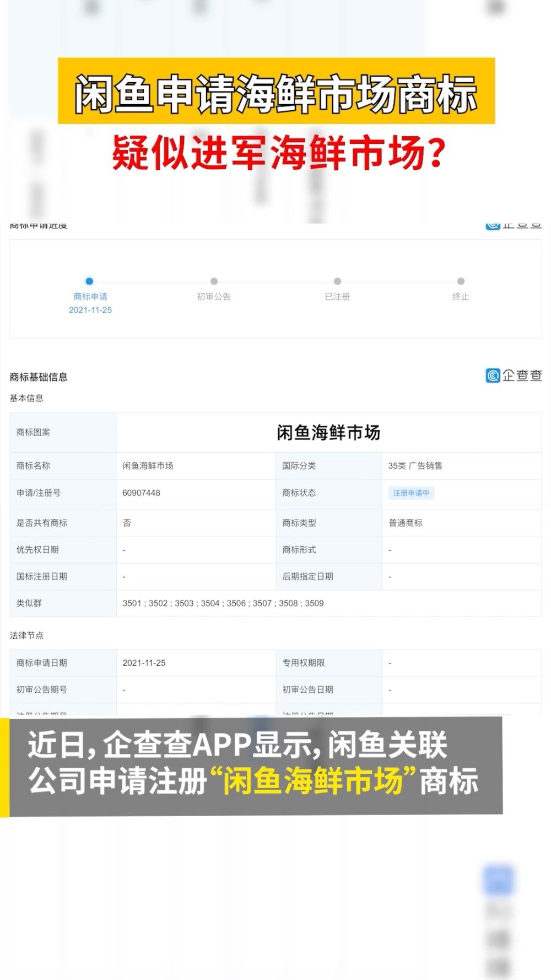Screen dimensions: 551x980
Task: Click the 类似群 field label
Action: (29, 603)
